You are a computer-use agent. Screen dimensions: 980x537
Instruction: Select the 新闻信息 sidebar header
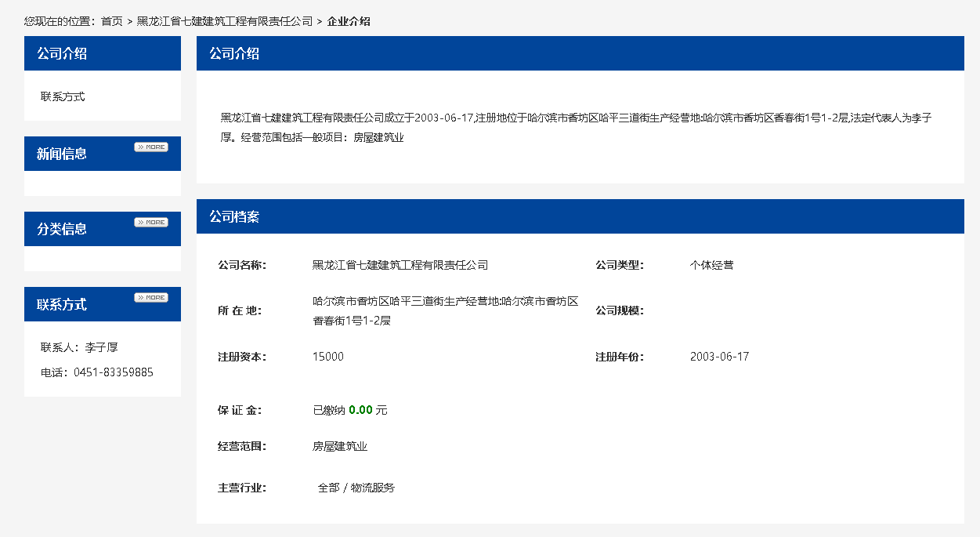(103, 154)
